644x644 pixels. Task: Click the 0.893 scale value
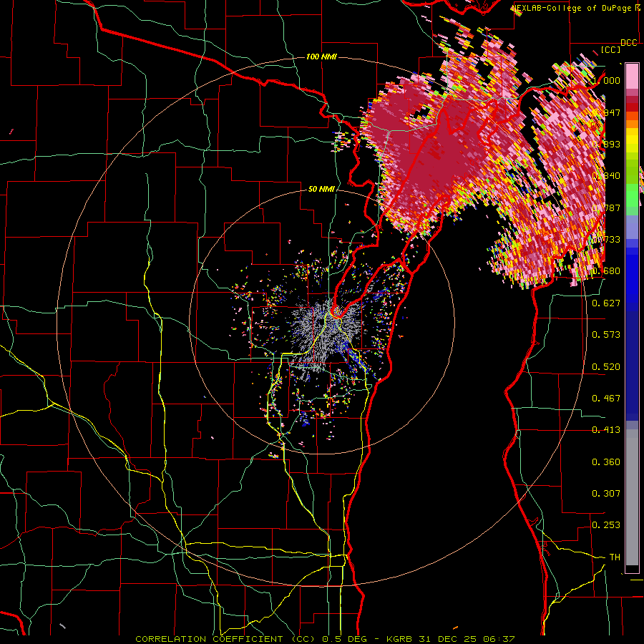[x=606, y=144]
